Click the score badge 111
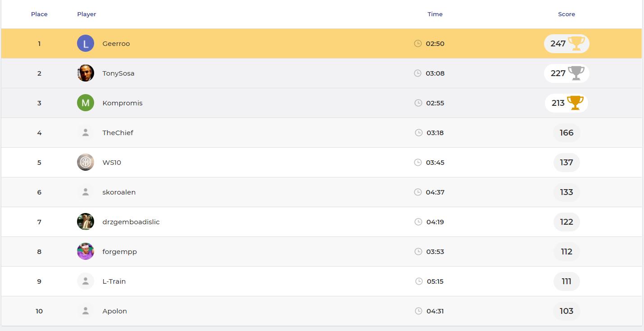Image resolution: width=644 pixels, height=331 pixels. click(x=567, y=281)
